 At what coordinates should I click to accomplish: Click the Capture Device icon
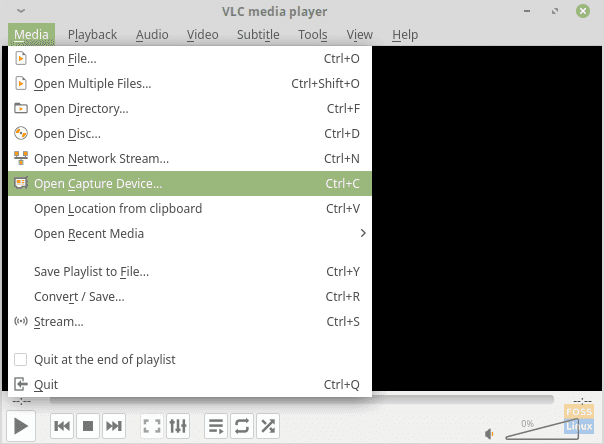pyautogui.click(x=21, y=183)
